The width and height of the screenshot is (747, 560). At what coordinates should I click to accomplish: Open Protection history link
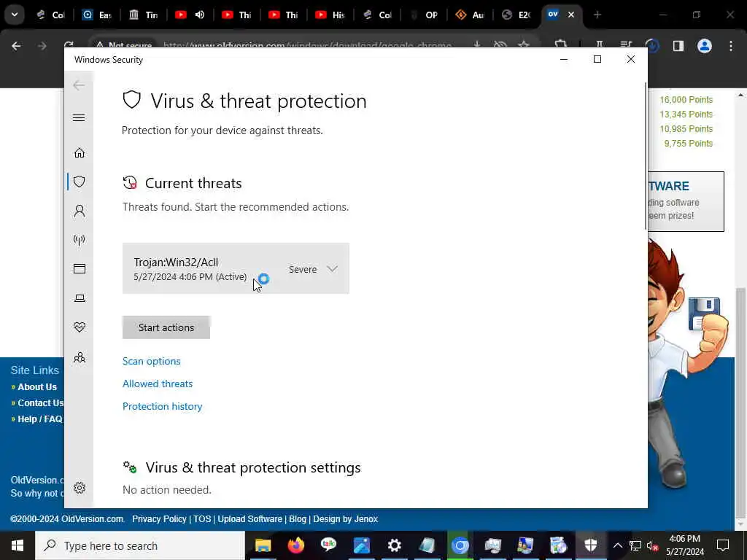click(x=163, y=406)
